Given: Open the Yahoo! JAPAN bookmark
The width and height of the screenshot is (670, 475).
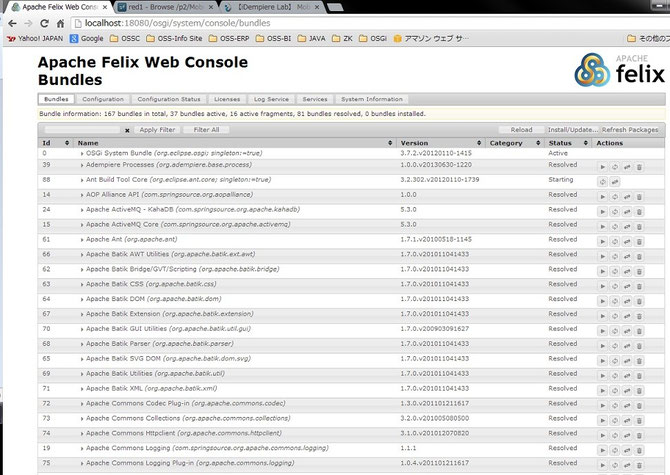Looking at the screenshot, I should click(35, 38).
